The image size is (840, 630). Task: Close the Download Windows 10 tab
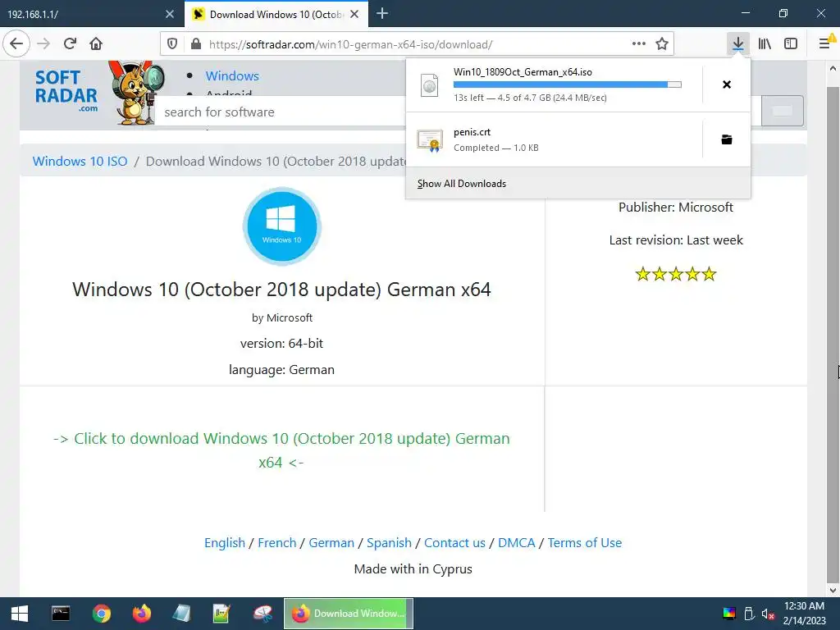[x=354, y=14]
